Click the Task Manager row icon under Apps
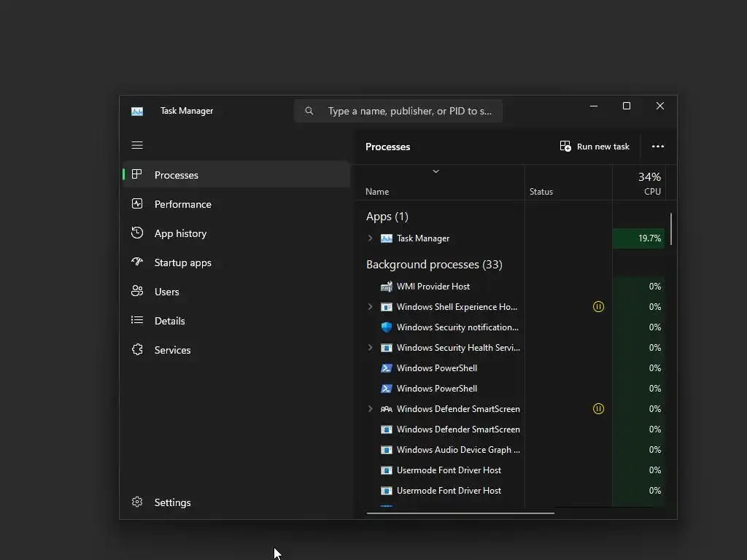This screenshot has height=560, width=747. point(387,238)
